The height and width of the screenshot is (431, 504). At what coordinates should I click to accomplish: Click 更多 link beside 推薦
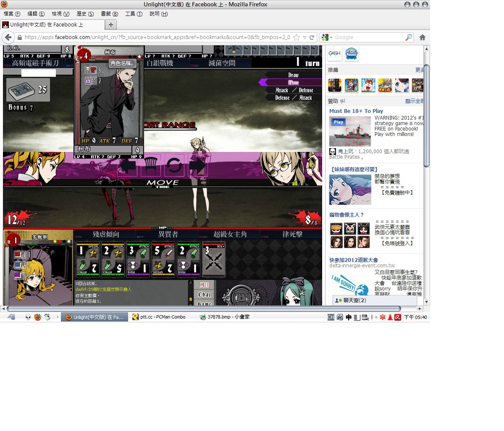419,70
